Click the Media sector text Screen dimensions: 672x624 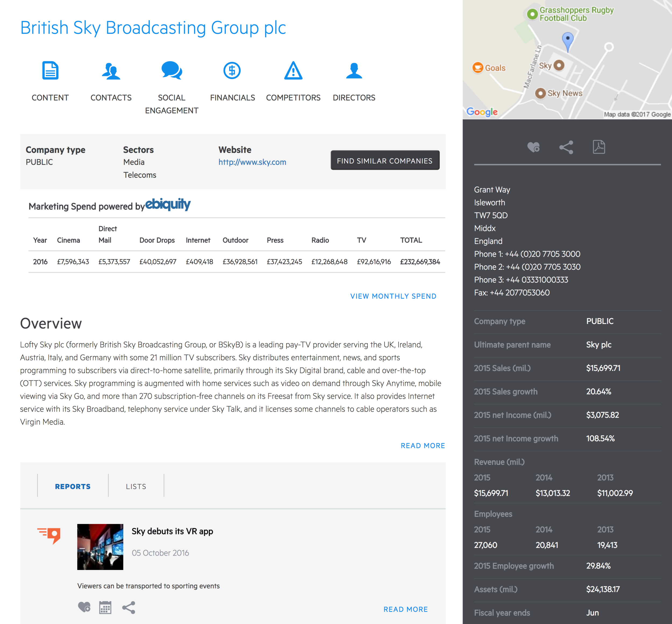point(134,162)
